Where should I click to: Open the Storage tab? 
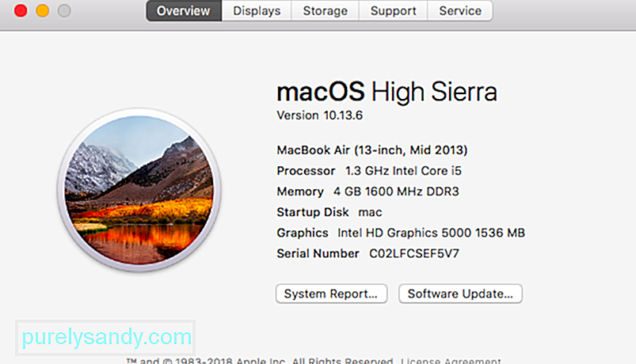(325, 11)
